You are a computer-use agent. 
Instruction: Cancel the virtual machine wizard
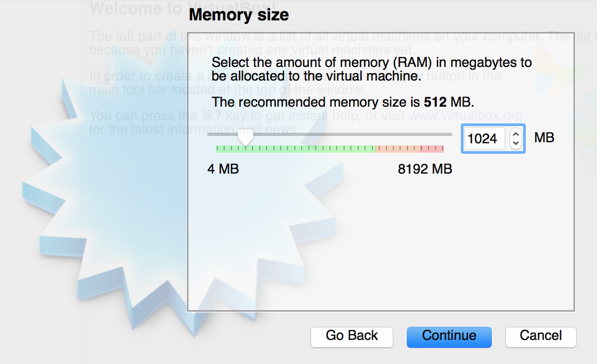[x=540, y=336]
